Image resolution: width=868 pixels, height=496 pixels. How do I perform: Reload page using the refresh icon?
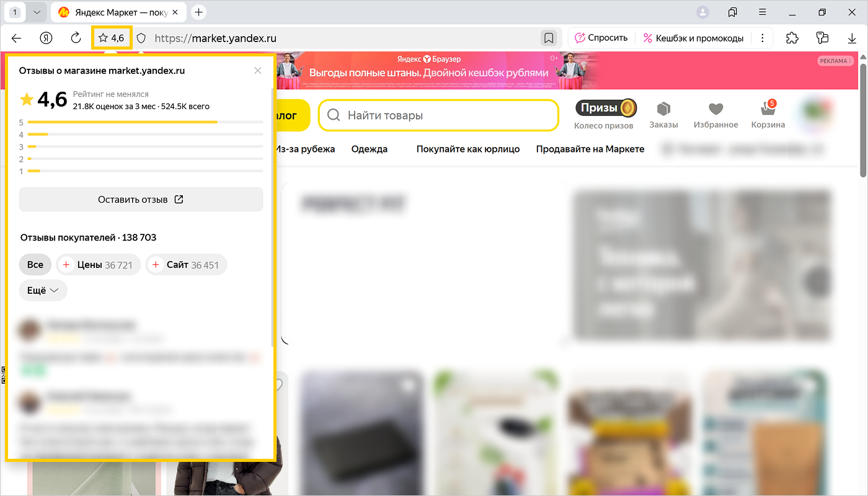coord(76,38)
